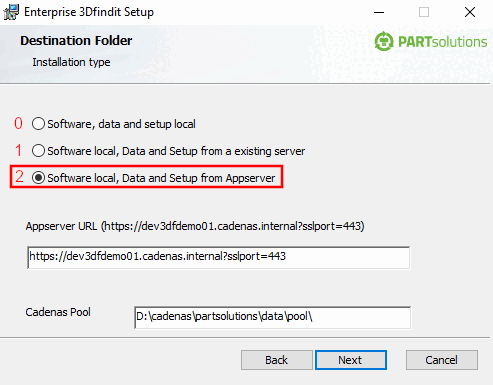Image resolution: width=493 pixels, height=385 pixels.
Task: Click the setup installer icon in title bar
Action: point(11,12)
